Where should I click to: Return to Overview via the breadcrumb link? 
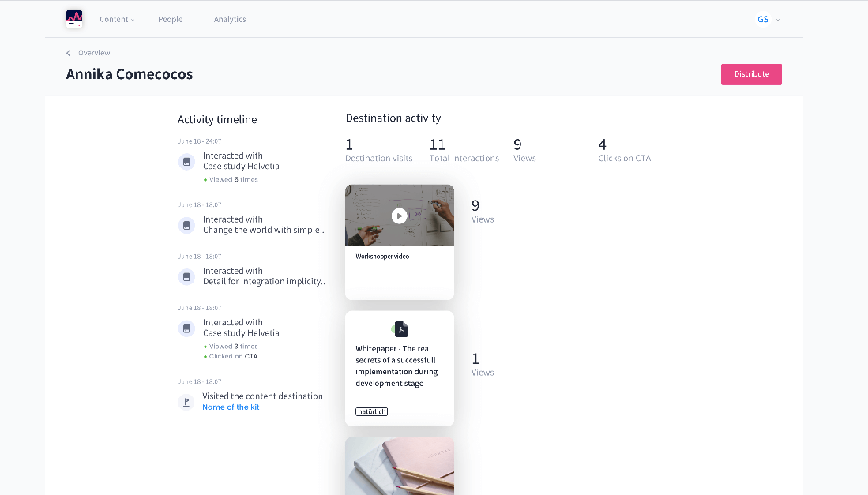tap(94, 53)
